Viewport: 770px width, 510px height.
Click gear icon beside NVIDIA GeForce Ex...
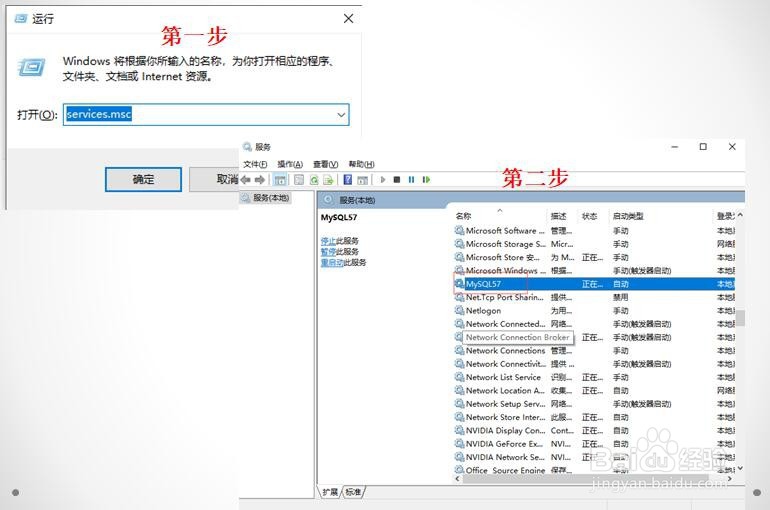pos(459,443)
